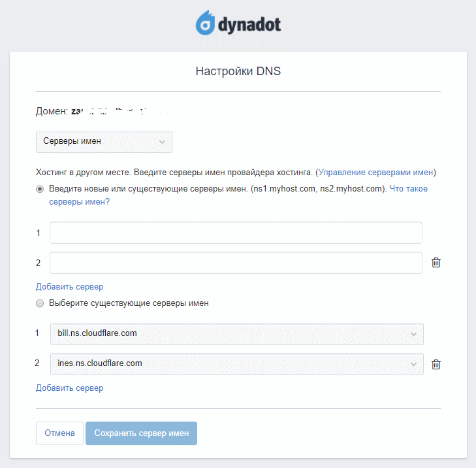The image size is (476, 468).
Task: Open 'Управление серверами имен' link
Action: click(375, 173)
